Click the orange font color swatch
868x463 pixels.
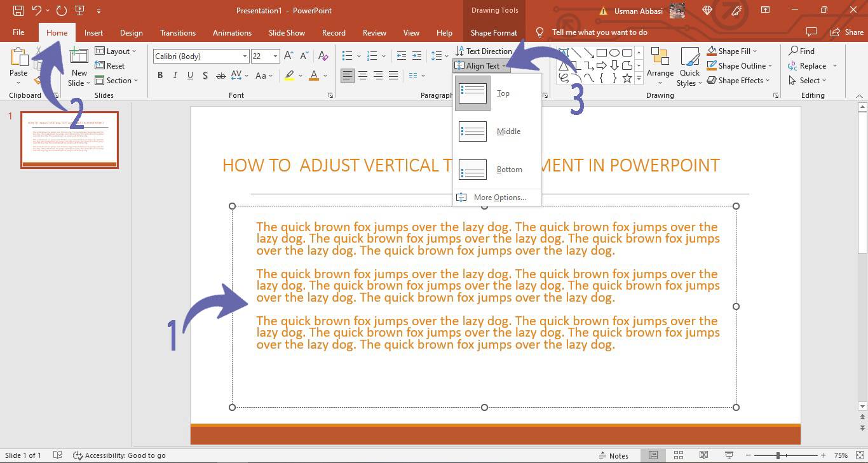tap(314, 76)
